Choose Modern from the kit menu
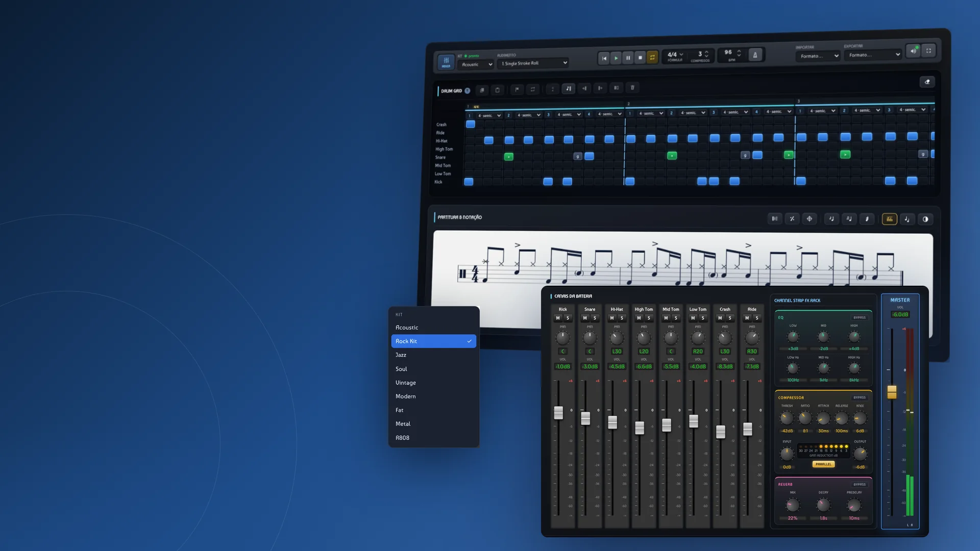980x551 pixels. click(433, 396)
